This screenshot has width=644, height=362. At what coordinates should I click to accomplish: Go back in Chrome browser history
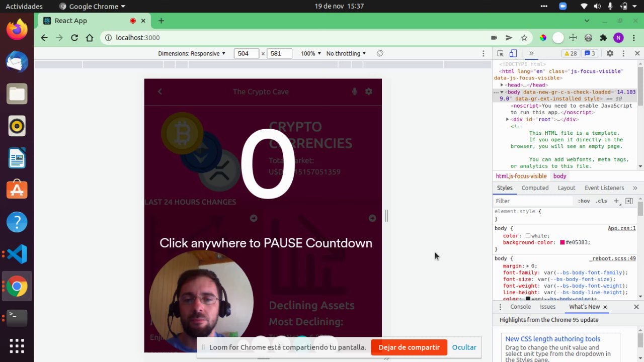pos(44,38)
